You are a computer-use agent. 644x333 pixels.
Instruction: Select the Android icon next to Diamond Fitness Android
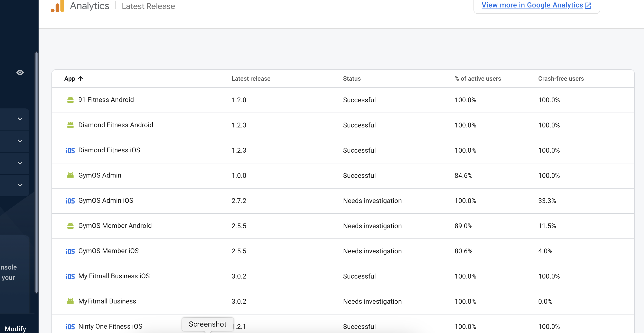(70, 125)
